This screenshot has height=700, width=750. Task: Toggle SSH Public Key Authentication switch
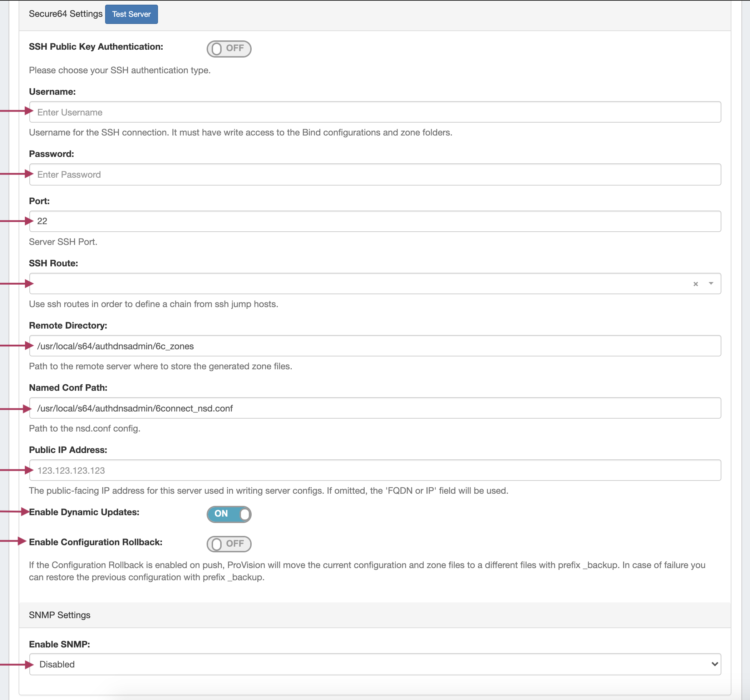(229, 49)
